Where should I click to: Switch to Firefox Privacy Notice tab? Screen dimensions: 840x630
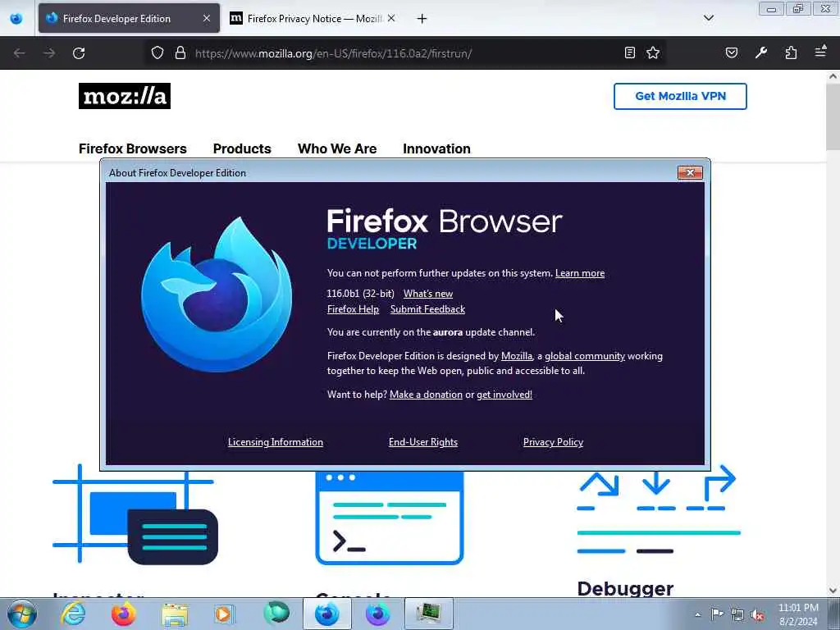pyautogui.click(x=313, y=18)
